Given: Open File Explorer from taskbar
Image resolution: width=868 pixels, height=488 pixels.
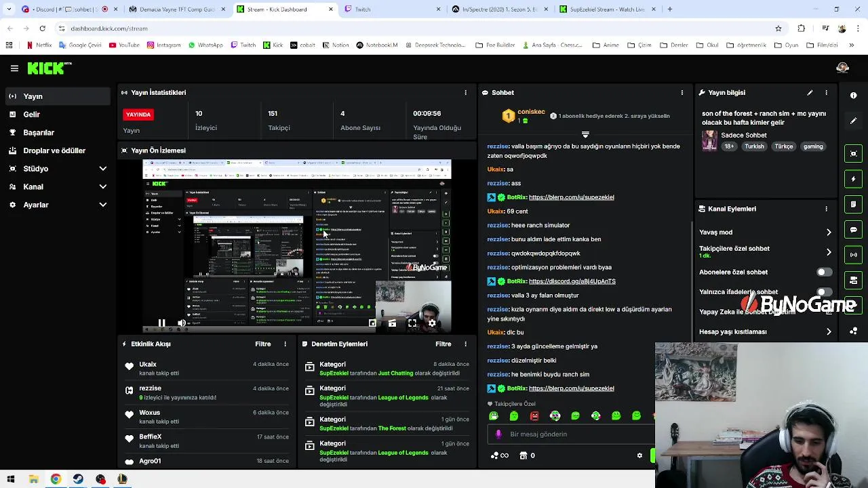Looking at the screenshot, I should [33, 479].
